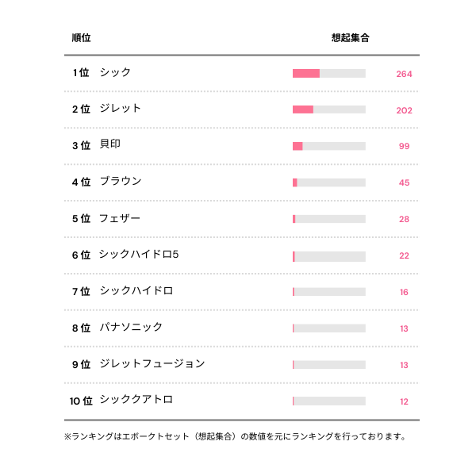Click the score value 45
Viewport: 476px width, 476px height.
[x=404, y=182]
